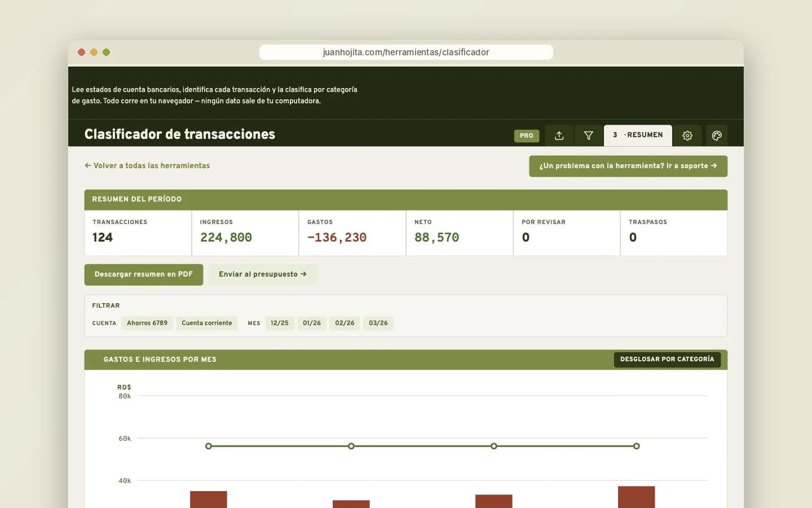Click the upload statement icon
The image size is (812, 508).
coord(559,135)
